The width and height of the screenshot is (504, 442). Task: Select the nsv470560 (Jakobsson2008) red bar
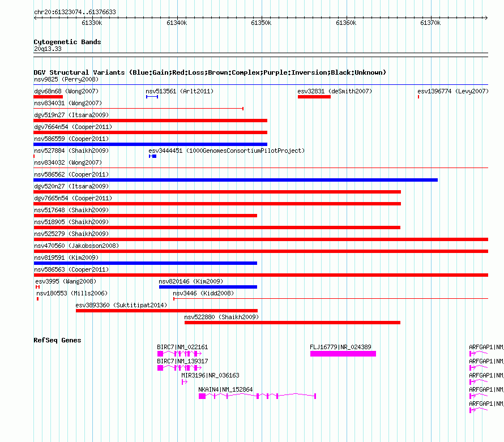coord(261,251)
